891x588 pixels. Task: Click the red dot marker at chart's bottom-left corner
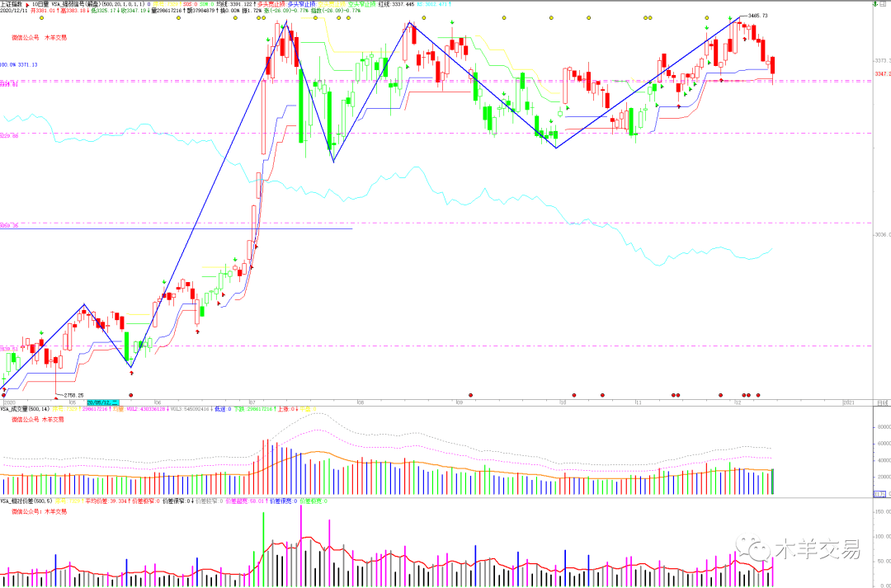click(x=4, y=395)
